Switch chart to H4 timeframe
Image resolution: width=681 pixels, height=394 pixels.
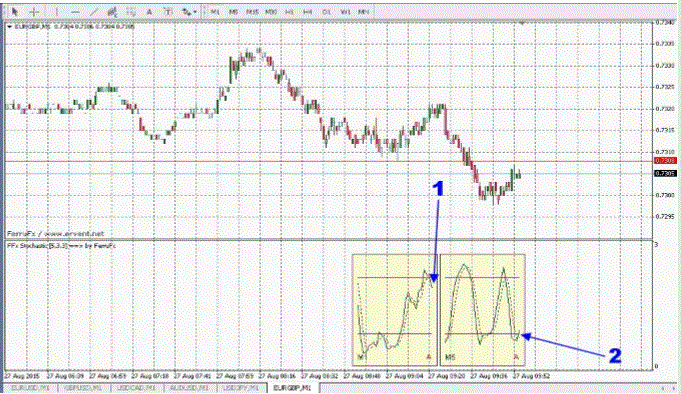tap(308, 12)
